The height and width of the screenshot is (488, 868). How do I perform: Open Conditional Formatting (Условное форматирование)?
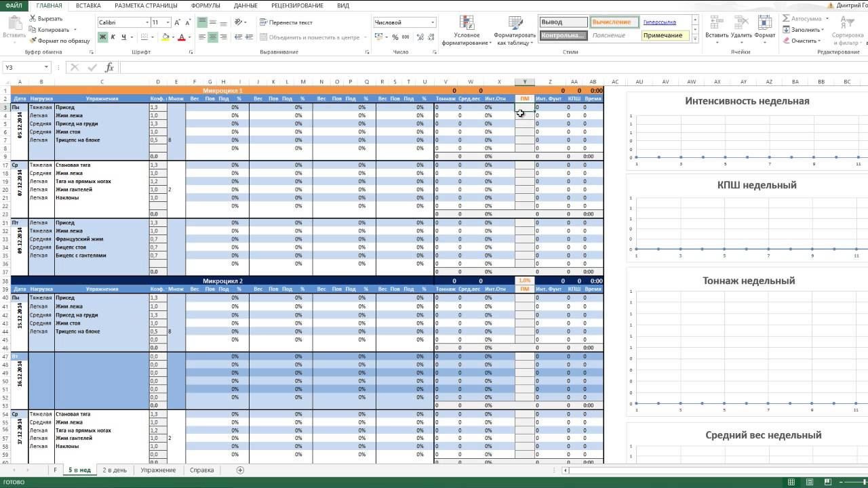tap(467, 30)
